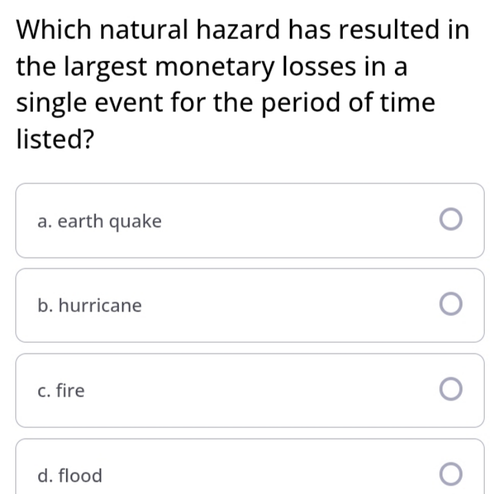Click the 'earth quake' option text

tap(110, 222)
